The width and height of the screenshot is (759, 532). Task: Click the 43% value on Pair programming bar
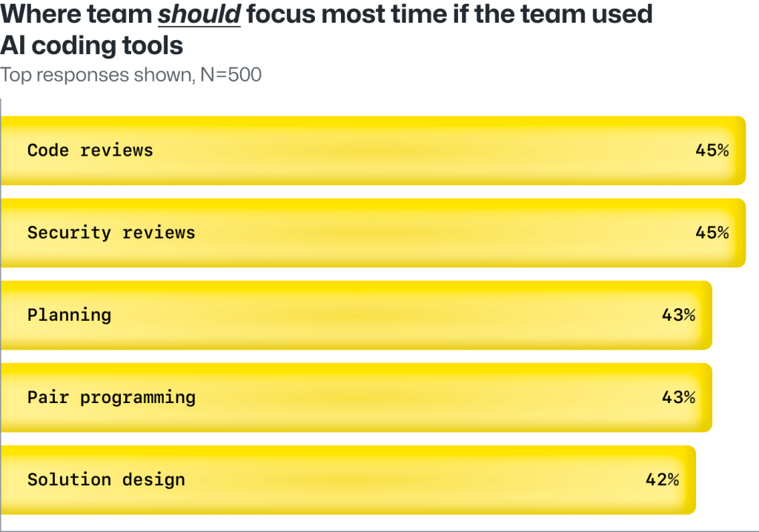click(678, 397)
